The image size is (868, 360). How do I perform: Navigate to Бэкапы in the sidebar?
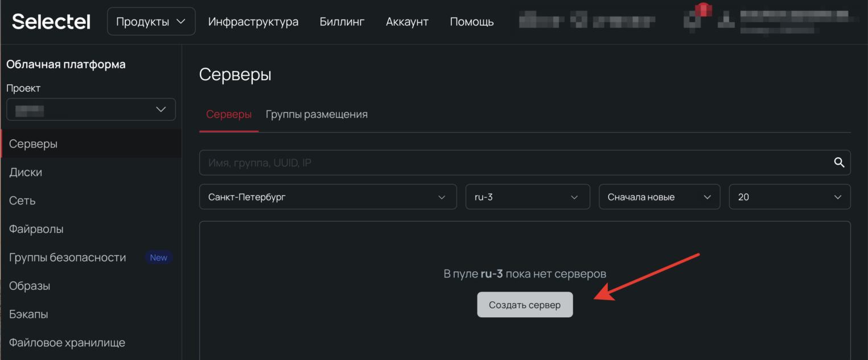tap(27, 314)
